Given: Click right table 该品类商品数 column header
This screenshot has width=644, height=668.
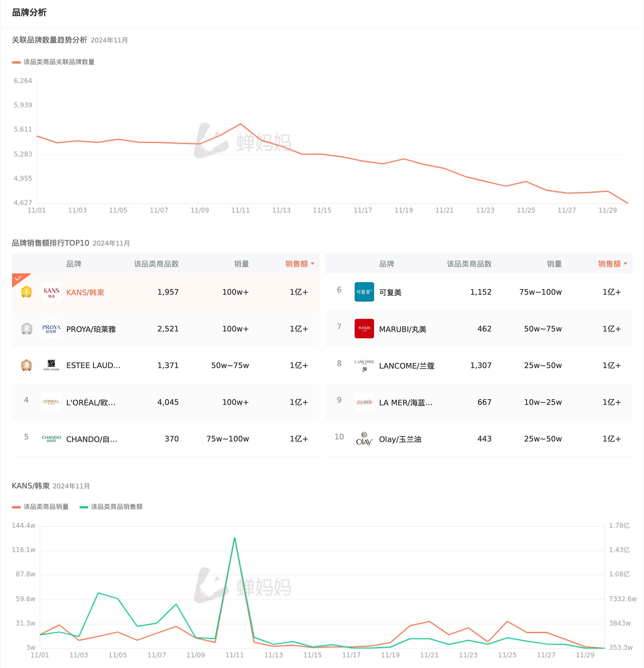Looking at the screenshot, I should point(469,264).
